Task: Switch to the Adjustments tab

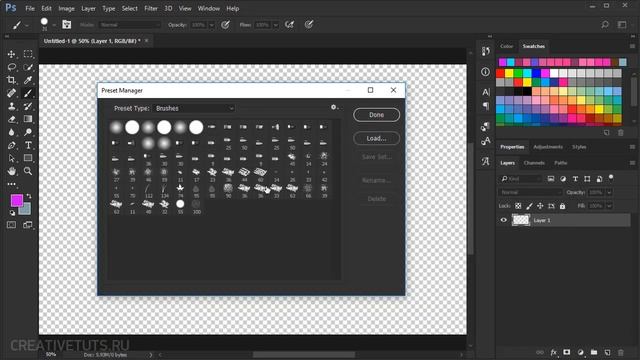Action: click(548, 147)
